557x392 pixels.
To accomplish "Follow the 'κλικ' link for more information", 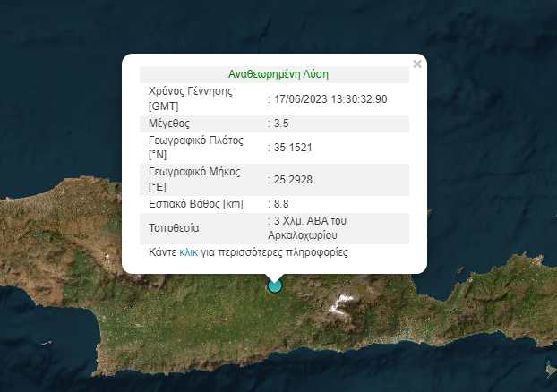I will [188, 252].
